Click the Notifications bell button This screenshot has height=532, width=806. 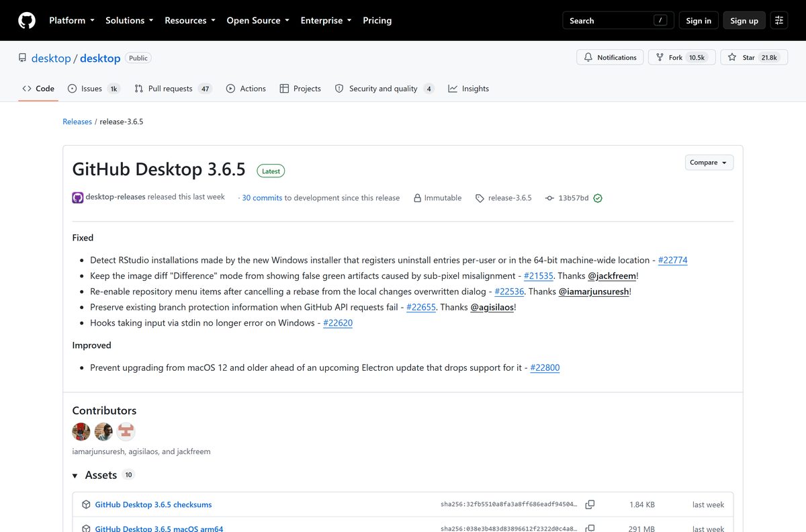coord(610,57)
